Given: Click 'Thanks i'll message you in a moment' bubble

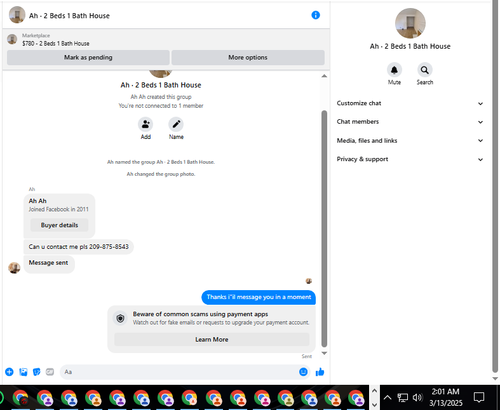Looking at the screenshot, I should 259,297.
